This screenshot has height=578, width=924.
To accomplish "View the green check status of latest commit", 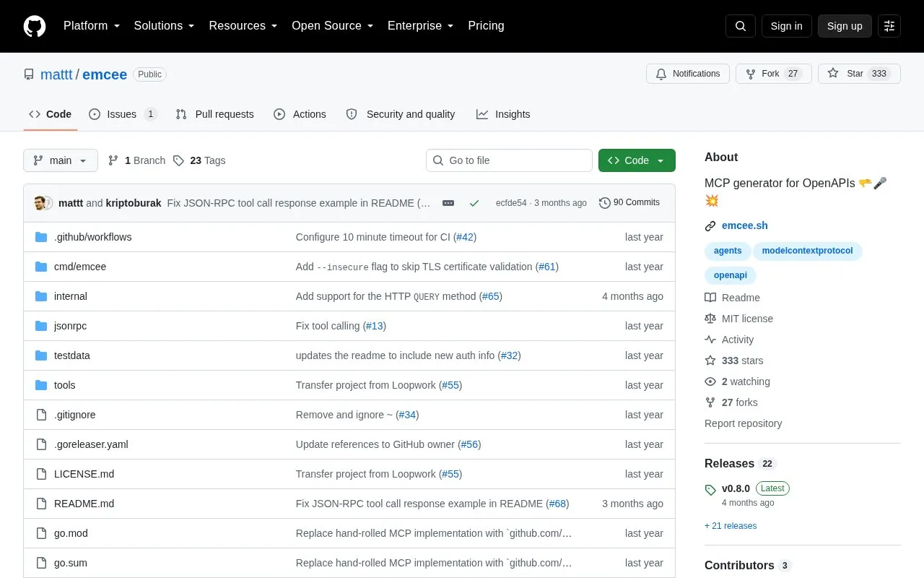I will [x=474, y=203].
